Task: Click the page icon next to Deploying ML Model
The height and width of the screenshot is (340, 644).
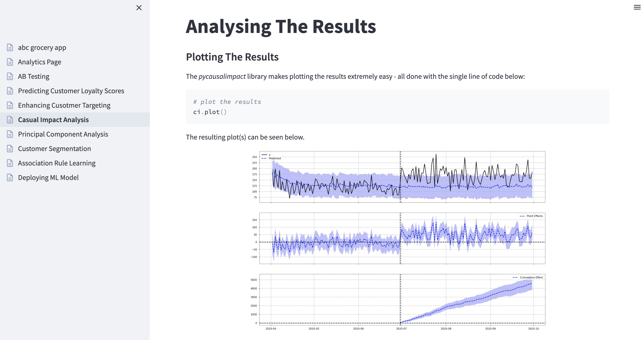Action: tap(10, 177)
